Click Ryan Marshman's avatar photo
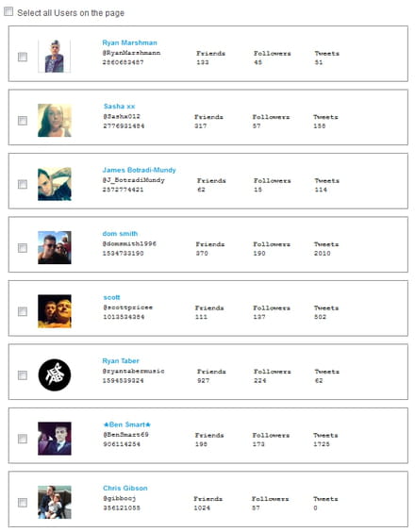This screenshot has width=415, height=532. [55, 56]
